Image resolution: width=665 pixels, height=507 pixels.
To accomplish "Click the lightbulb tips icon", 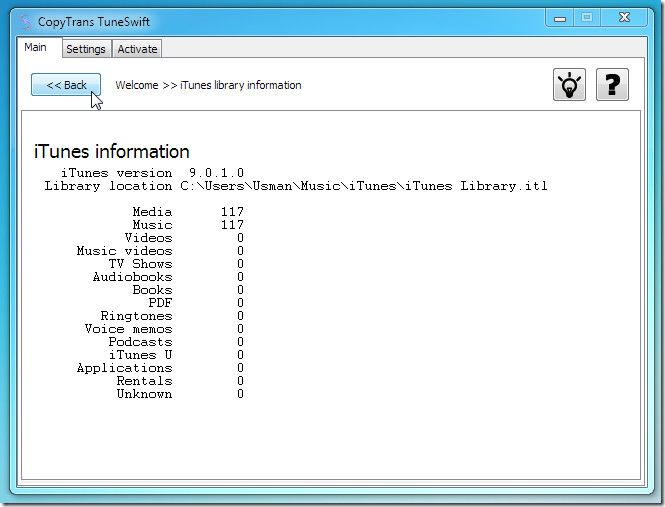I will (x=569, y=84).
